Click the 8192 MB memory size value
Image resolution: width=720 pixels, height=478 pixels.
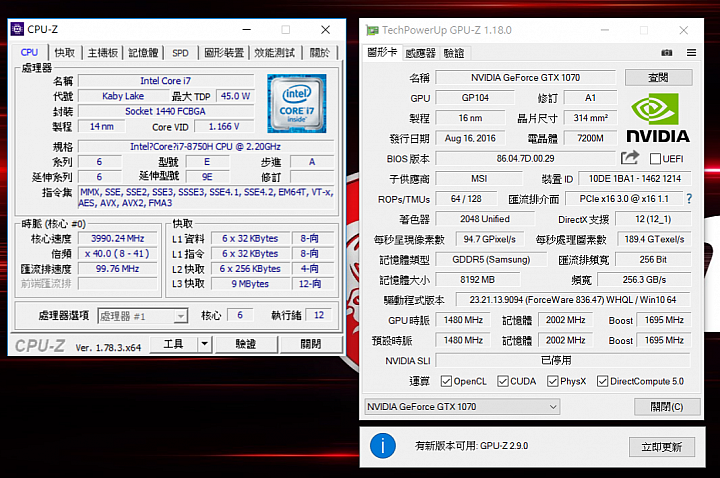478,280
